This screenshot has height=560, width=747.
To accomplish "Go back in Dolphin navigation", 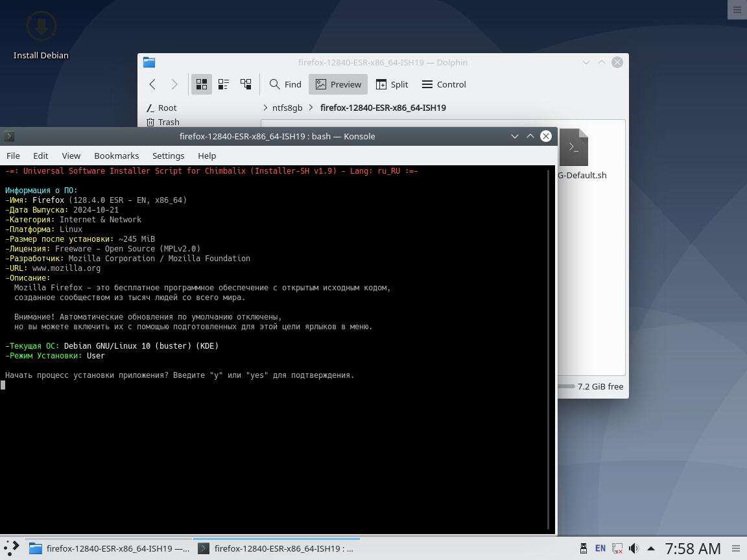I will click(152, 84).
